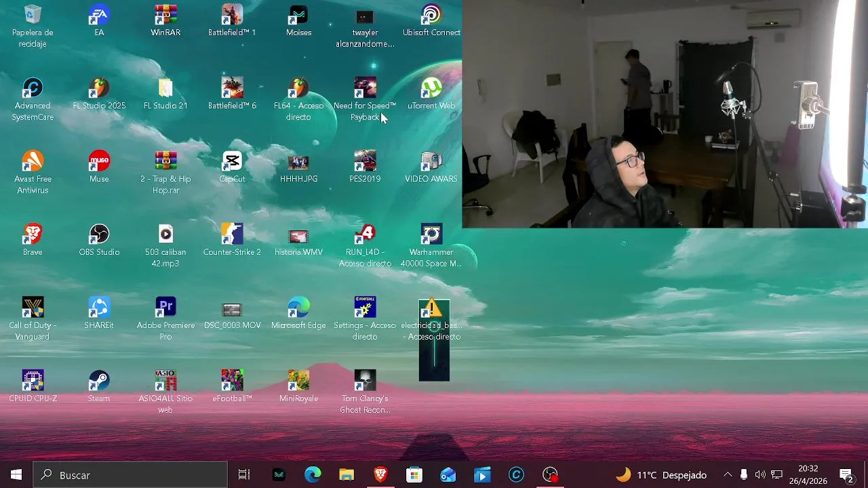Select 2 - Trap & Hip Hop.rar archive
This screenshot has height=488, width=868.
pos(165,172)
